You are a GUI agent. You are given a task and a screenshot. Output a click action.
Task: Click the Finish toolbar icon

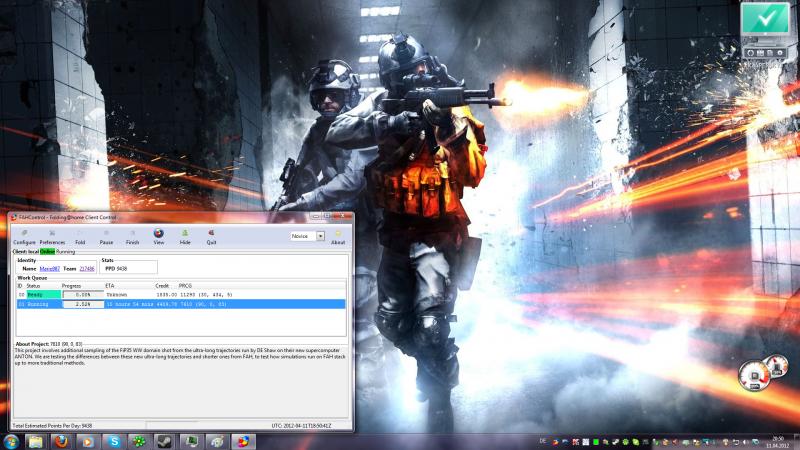pos(132,237)
